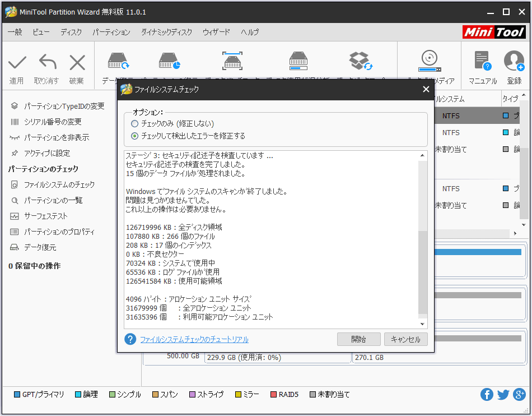Viewport: 532px width, 416px height.
Task: Open the Facebook icon
Action: (487, 394)
